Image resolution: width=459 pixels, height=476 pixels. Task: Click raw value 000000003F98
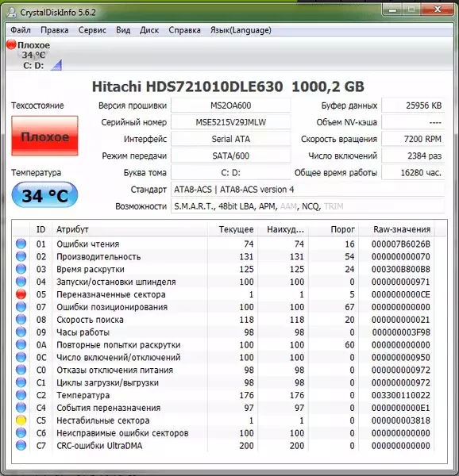[x=401, y=332]
